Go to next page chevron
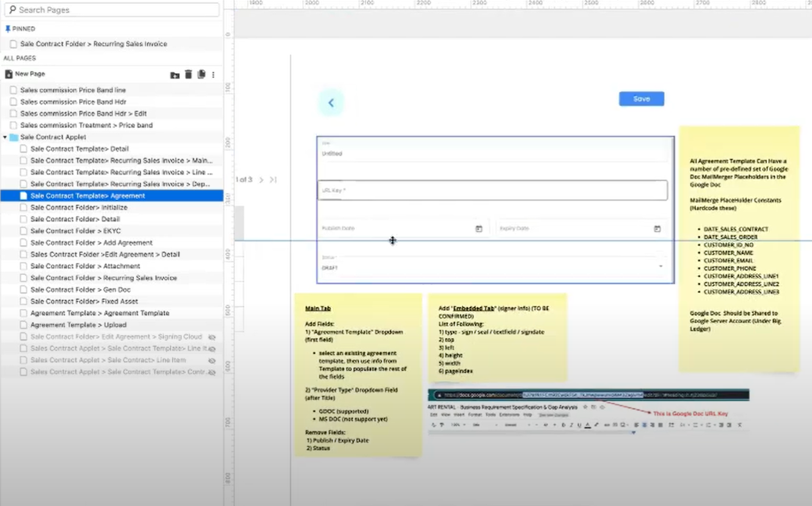This screenshot has width=812, height=506. [261, 180]
